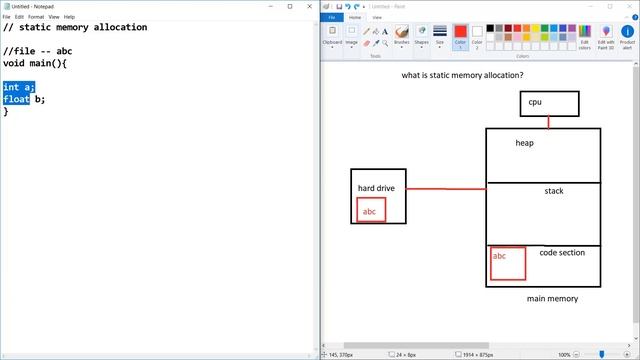Image resolution: width=640 pixels, height=360 pixels.
Task: Click Edit with Paint 3D
Action: (606, 37)
